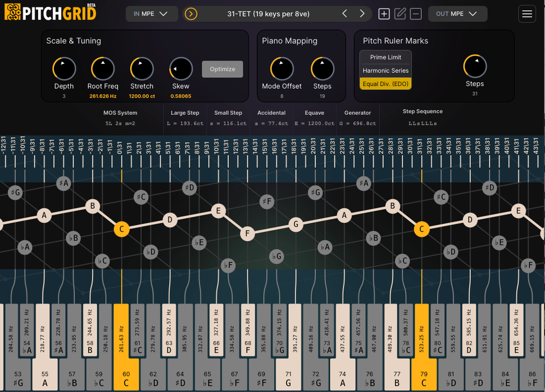The image size is (545, 392).
Task: Open the OUT MPE dropdown
Action: click(457, 14)
